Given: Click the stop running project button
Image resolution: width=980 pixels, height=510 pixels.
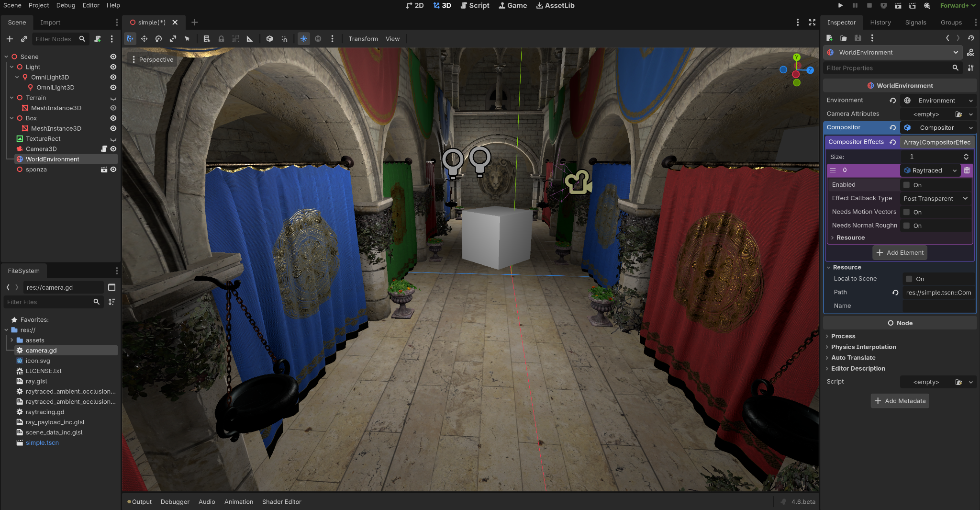Looking at the screenshot, I should coord(869,6).
